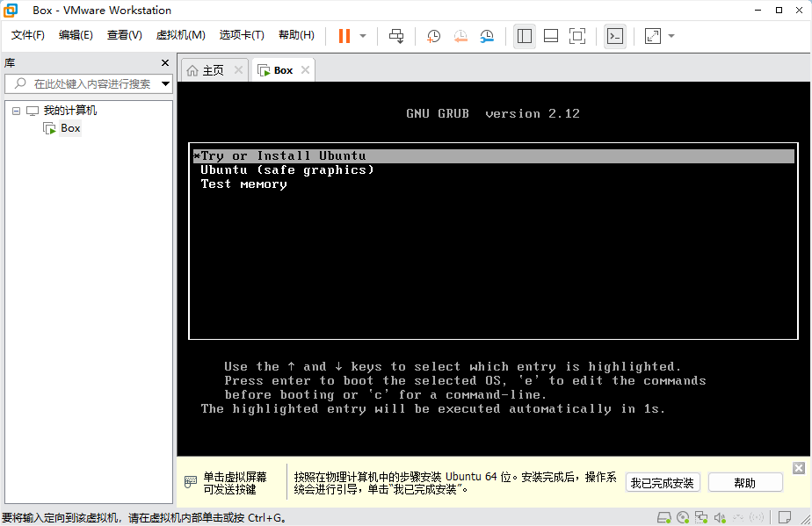Close the yellow installation hint bar

[x=799, y=468]
